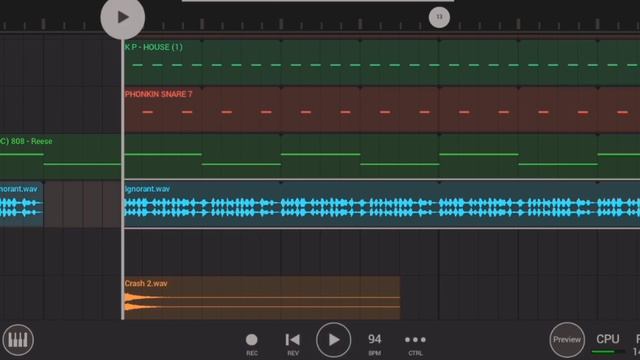
Task: Select the 808 clip right of playhead
Action: (382, 157)
